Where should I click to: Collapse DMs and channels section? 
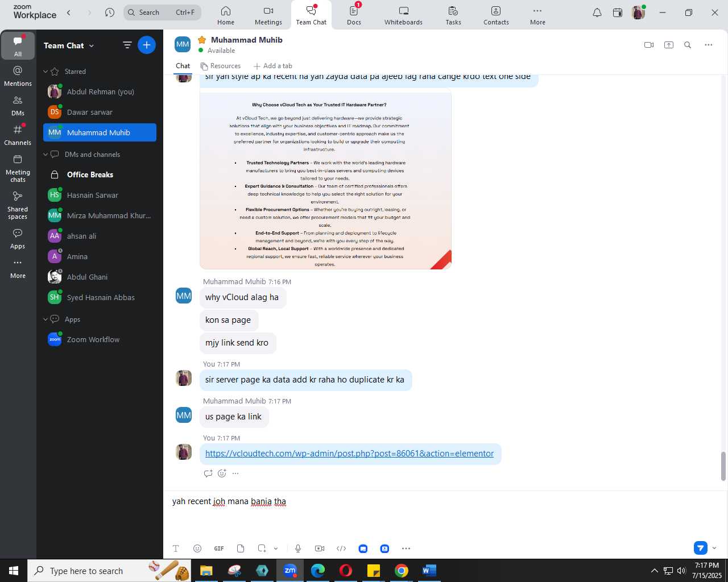[x=45, y=155]
